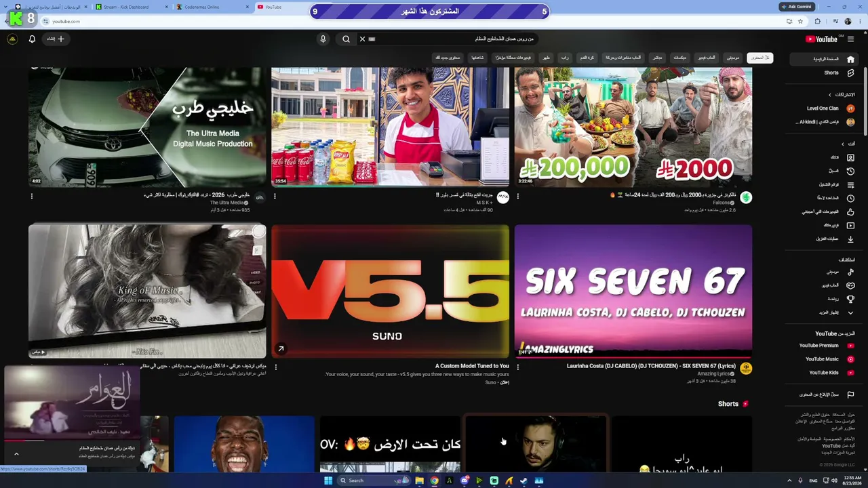Seek on the mini player progress bar
Screen dimensions: 868x488
point(71,440)
